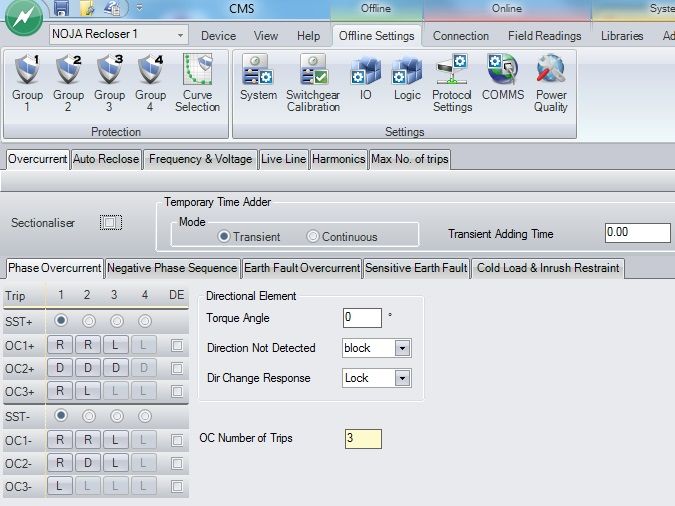Select the Overcurrent tab
The height and width of the screenshot is (506, 675).
37,159
